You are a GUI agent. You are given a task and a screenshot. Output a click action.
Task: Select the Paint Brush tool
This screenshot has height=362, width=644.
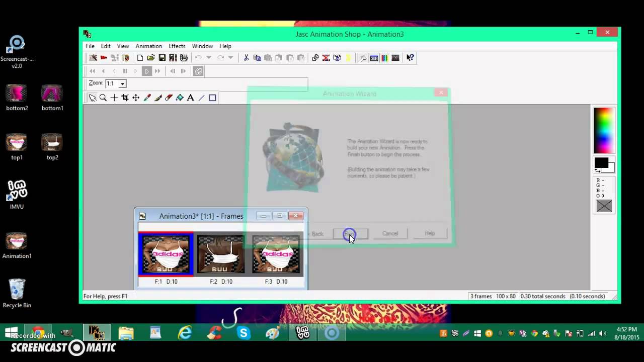(x=158, y=98)
